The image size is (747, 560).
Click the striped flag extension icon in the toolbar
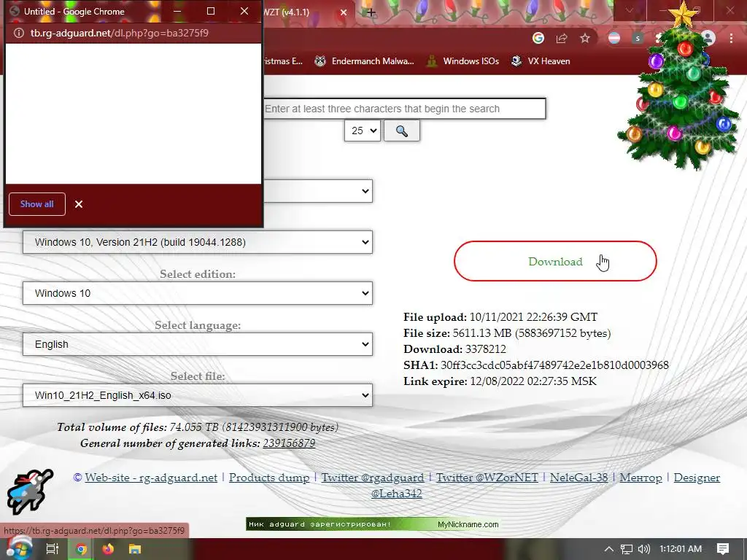(x=614, y=38)
